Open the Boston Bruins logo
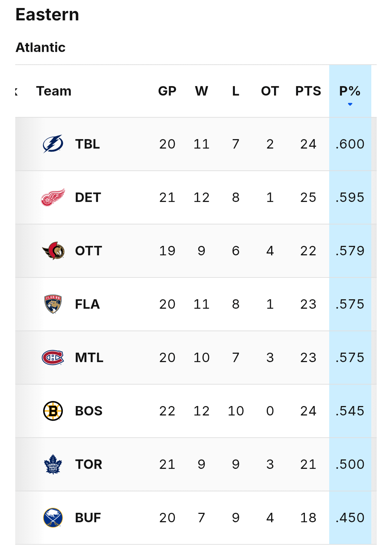This screenshot has height=552, width=392. click(53, 411)
